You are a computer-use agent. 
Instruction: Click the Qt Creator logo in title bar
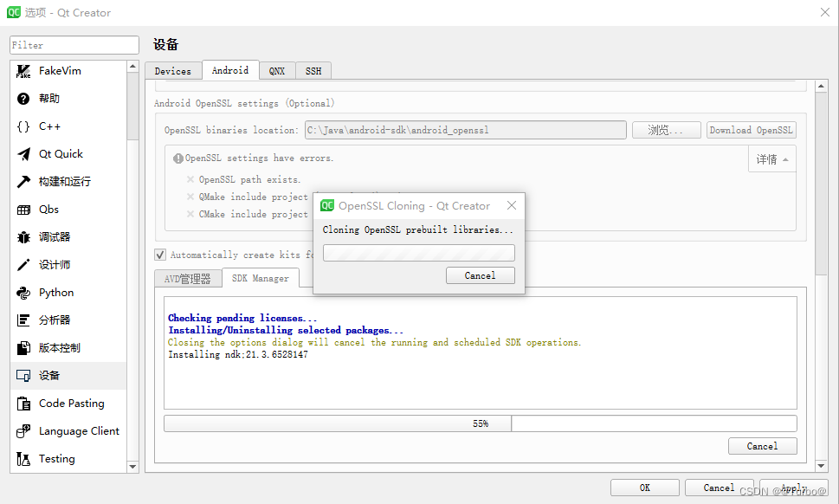13,12
